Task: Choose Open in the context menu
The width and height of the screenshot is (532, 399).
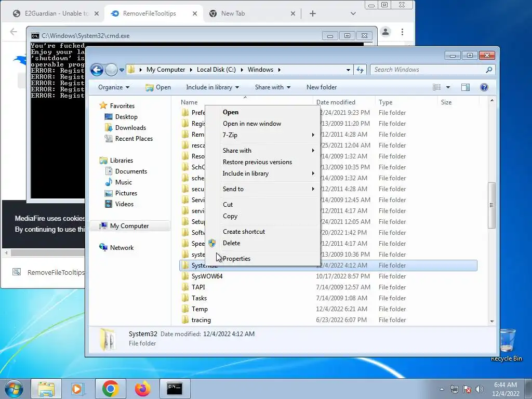Action: (262, 112)
